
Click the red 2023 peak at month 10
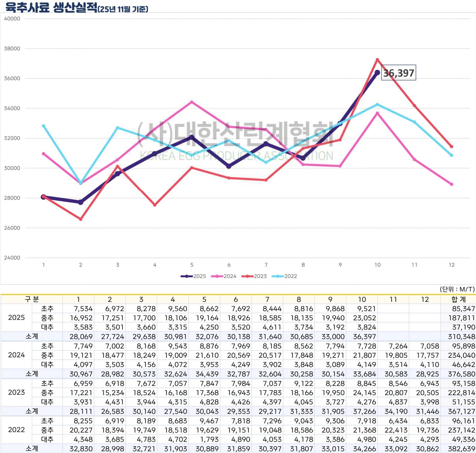pos(377,60)
